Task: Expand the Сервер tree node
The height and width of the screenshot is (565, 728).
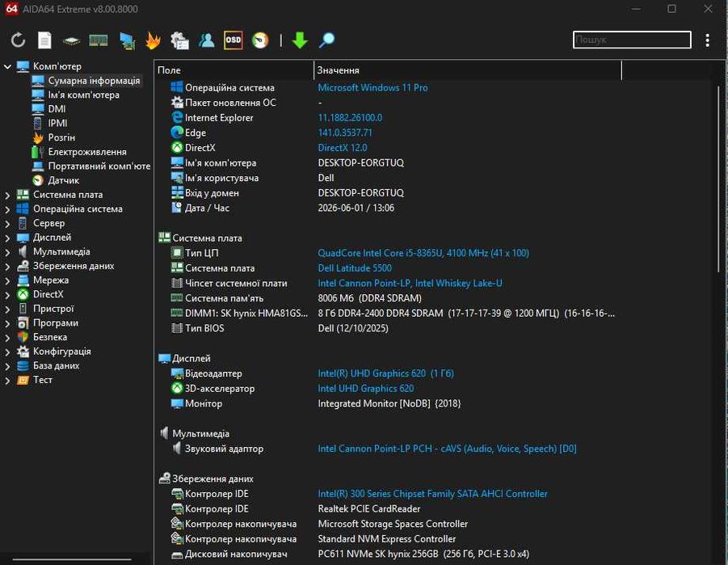Action: tap(7, 224)
